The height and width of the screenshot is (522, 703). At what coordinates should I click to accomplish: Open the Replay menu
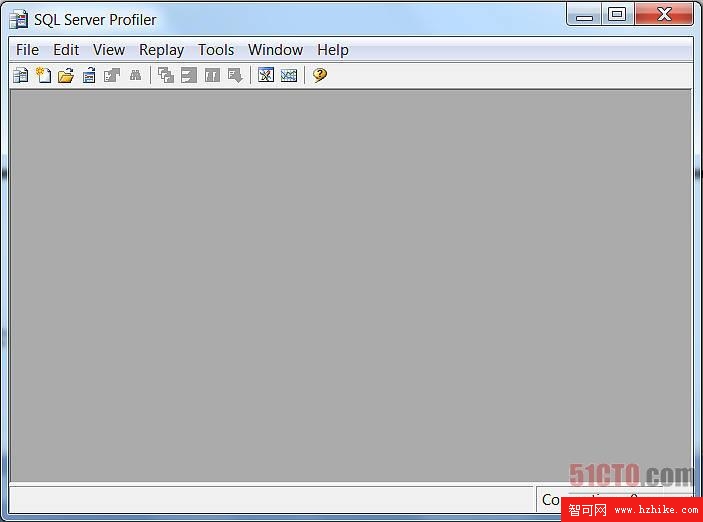click(x=161, y=50)
